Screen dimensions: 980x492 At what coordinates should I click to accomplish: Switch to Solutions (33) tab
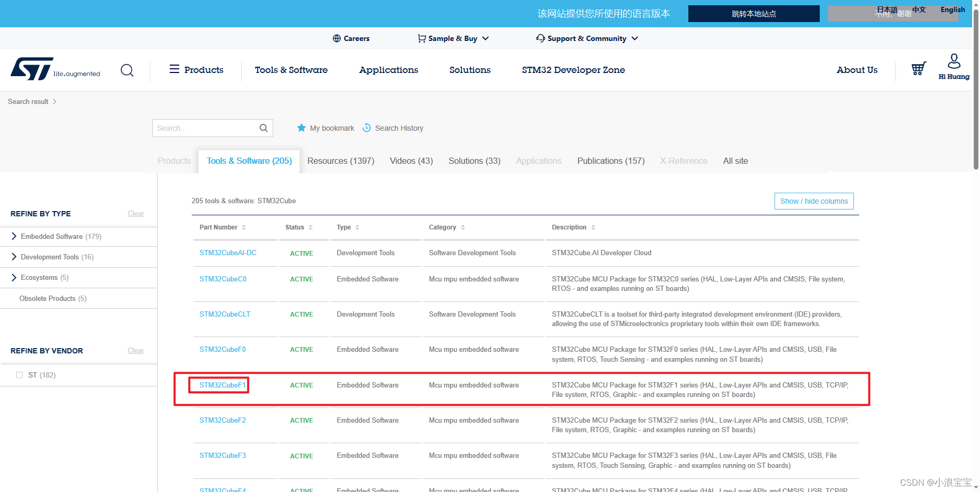point(474,161)
